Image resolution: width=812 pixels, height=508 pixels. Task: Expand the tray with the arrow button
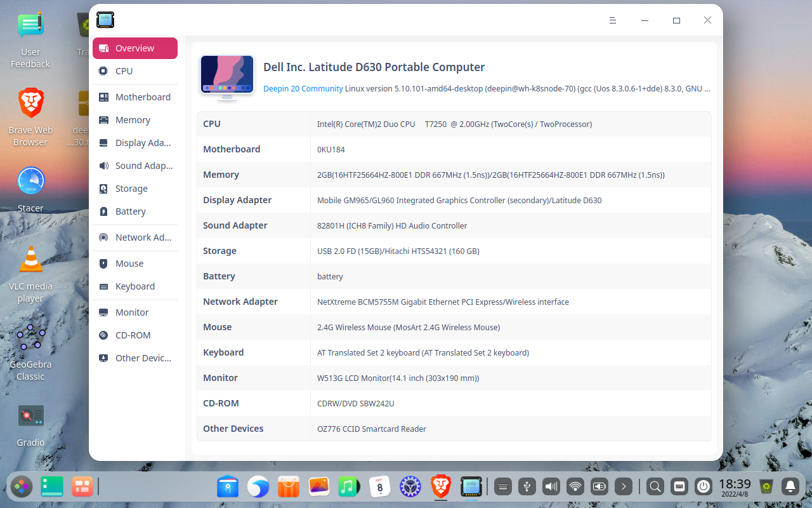coord(624,487)
